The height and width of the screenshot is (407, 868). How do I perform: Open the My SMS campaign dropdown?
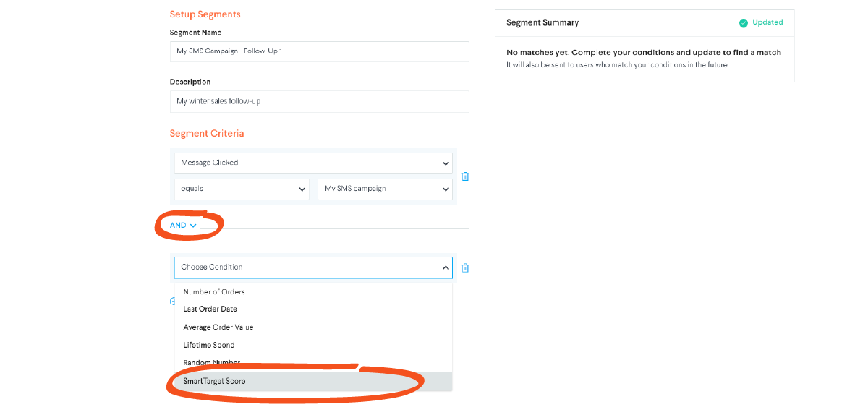pos(385,189)
